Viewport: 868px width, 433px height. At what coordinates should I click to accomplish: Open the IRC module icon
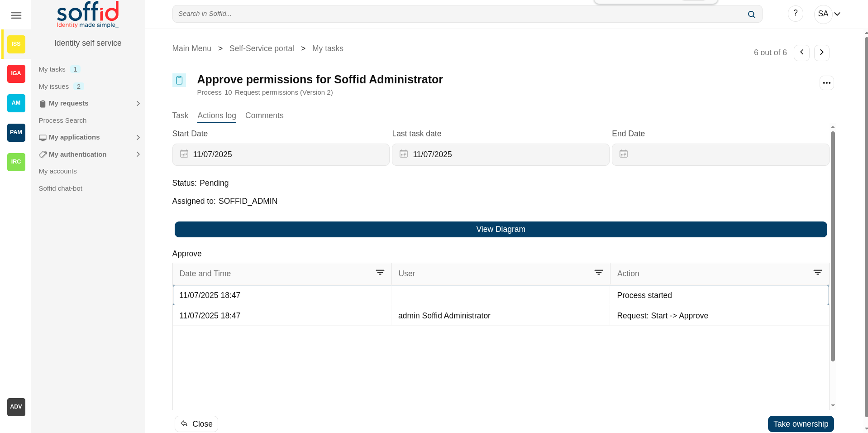click(x=16, y=162)
